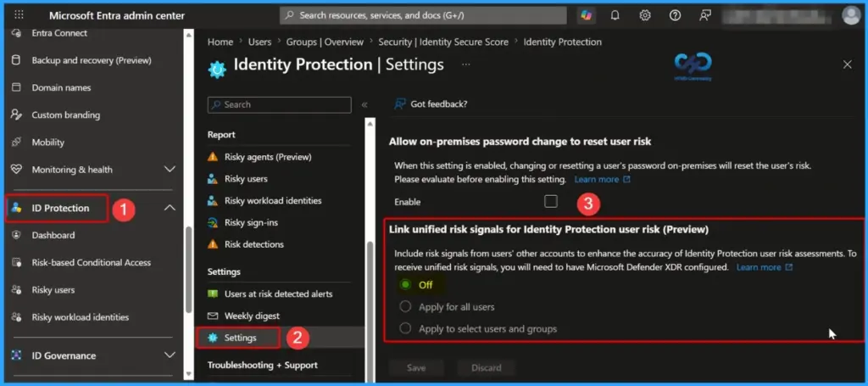Screen dimensions: 868x386
Task: Click the Got feedback person icon
Action: click(x=400, y=104)
